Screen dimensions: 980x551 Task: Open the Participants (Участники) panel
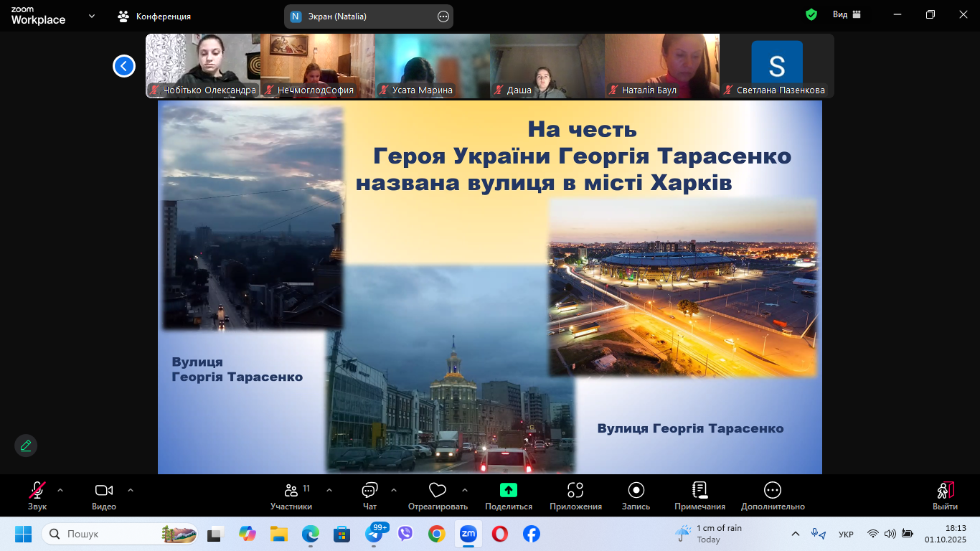click(x=291, y=491)
